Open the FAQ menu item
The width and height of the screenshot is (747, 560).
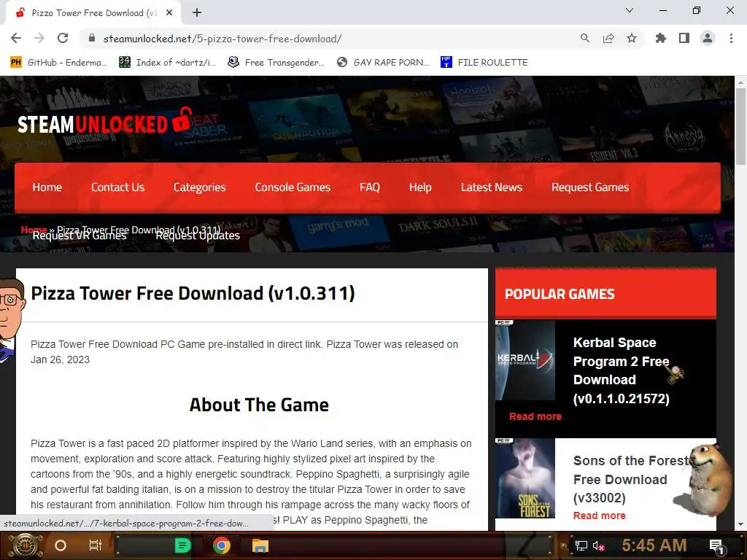point(370,187)
